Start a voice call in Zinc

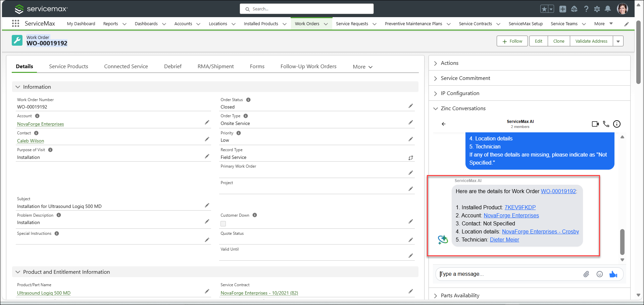606,124
